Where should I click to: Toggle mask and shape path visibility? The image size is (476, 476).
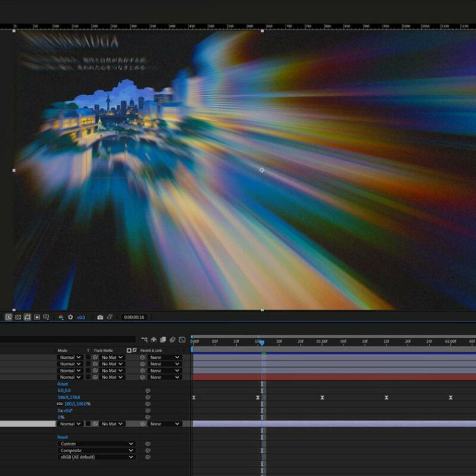click(27, 317)
